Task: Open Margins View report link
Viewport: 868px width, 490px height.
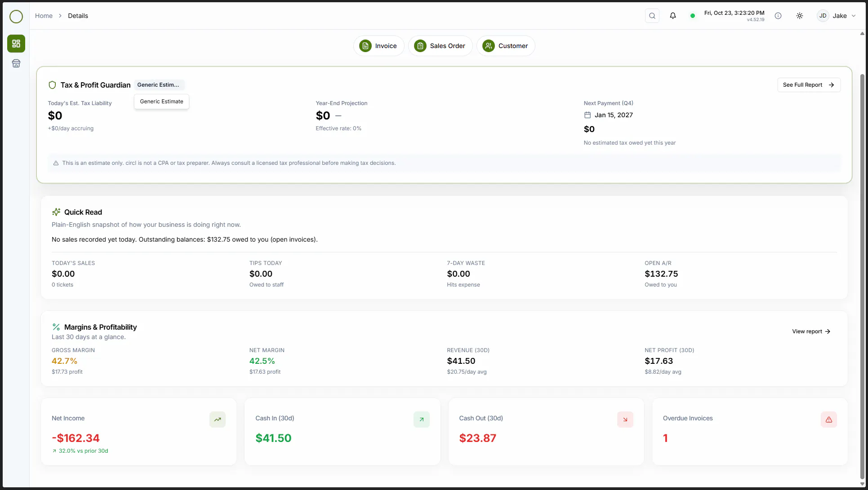Action: tap(811, 331)
